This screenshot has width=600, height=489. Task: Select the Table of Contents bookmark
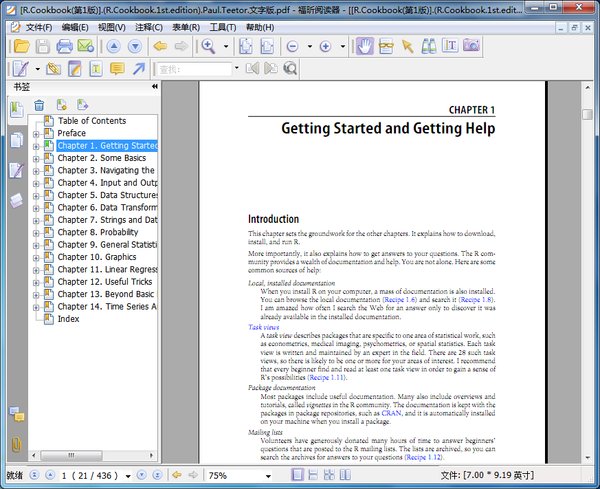[92, 121]
